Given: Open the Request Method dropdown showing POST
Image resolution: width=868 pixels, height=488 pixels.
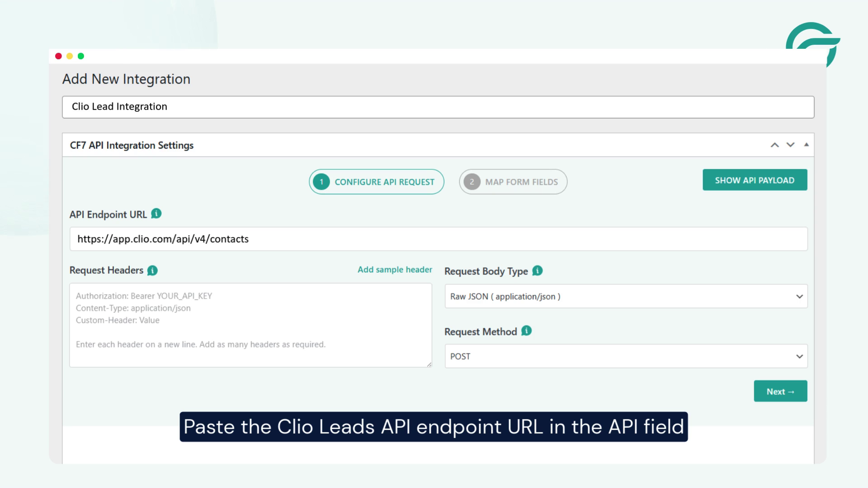Looking at the screenshot, I should 626,356.
